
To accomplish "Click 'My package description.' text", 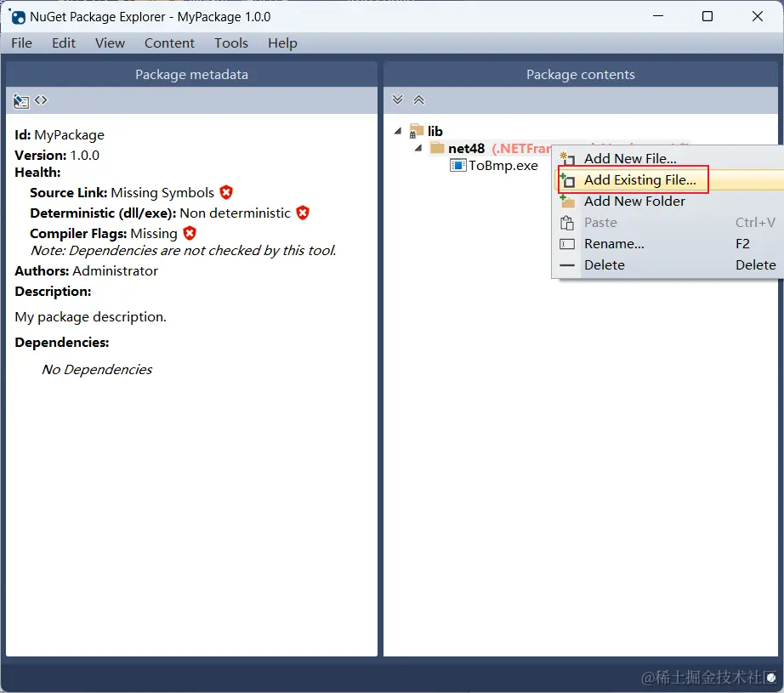I will click(90, 317).
